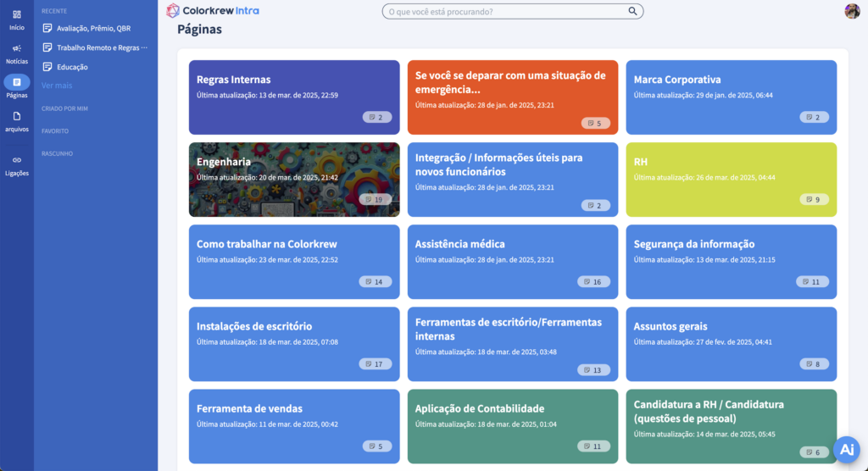This screenshot has height=471, width=868.
Task: Click page icon beside Trabalho Remoto e Regras
Action: tap(47, 47)
